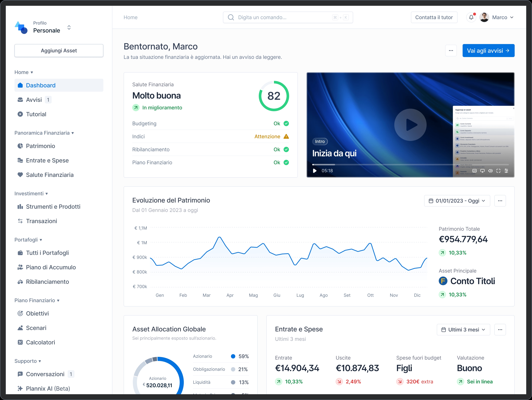Click the Home breadcrumb
Viewport: 532px width, 400px height.
pyautogui.click(x=130, y=17)
